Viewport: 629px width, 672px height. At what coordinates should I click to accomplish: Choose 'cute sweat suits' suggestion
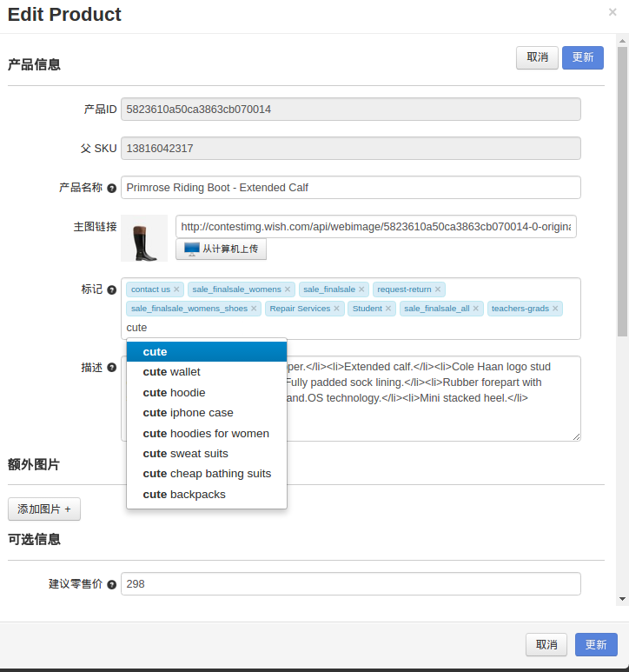pyautogui.click(x=185, y=454)
